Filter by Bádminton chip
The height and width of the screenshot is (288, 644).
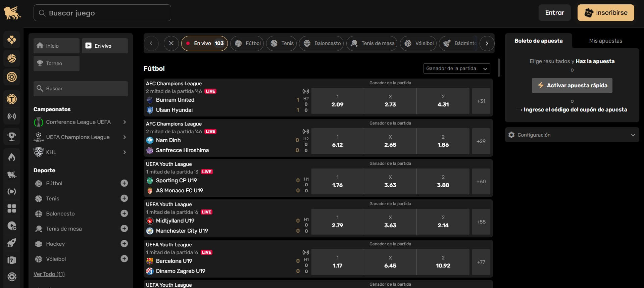click(458, 43)
